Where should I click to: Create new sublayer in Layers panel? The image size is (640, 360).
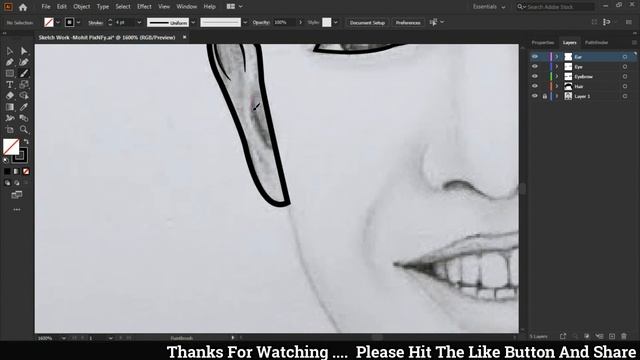tap(599, 336)
